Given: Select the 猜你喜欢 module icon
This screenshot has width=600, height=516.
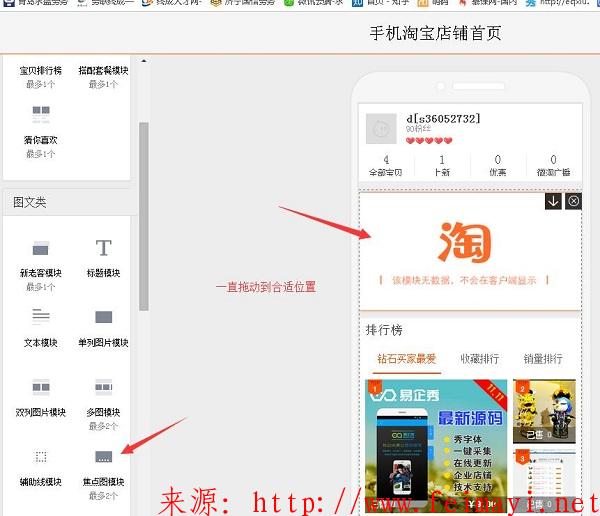Looking at the screenshot, I should pos(40,114).
